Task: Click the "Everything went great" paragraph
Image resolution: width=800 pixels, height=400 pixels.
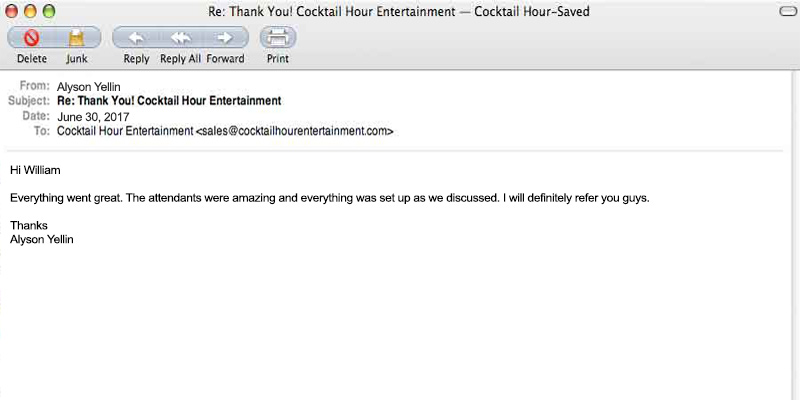Action: (330, 197)
